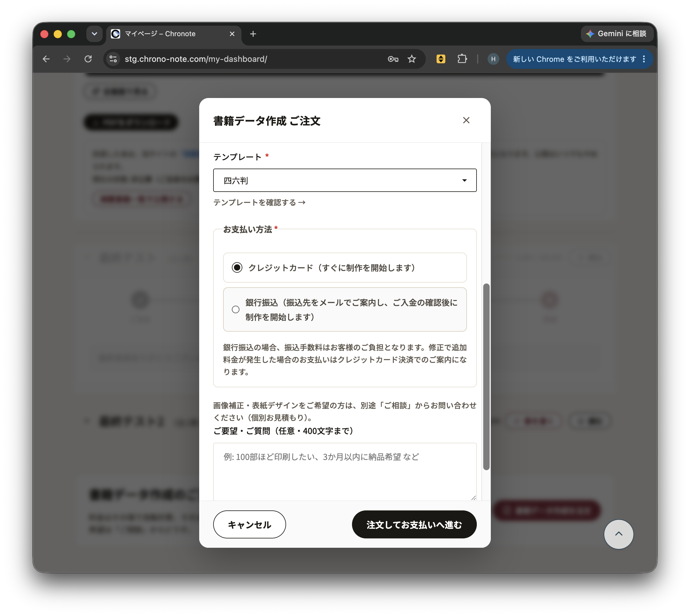690x616 pixels.
Task: Select the クレジットカード payment radio button
Action: (237, 267)
